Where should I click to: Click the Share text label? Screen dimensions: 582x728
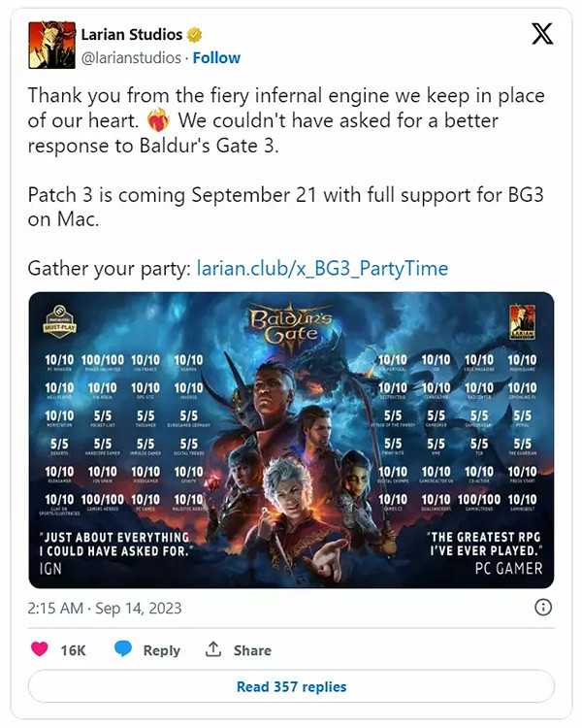click(x=252, y=650)
